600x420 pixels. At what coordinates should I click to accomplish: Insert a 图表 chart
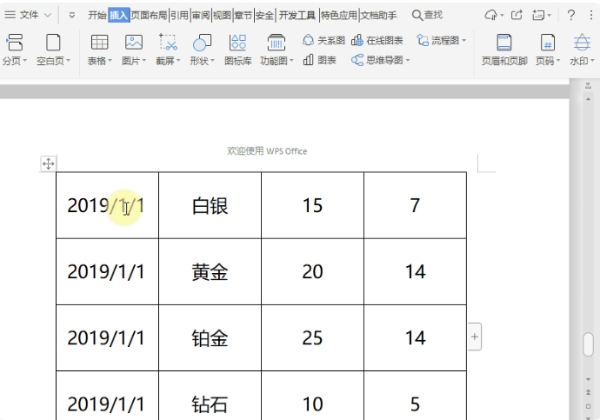coord(320,60)
